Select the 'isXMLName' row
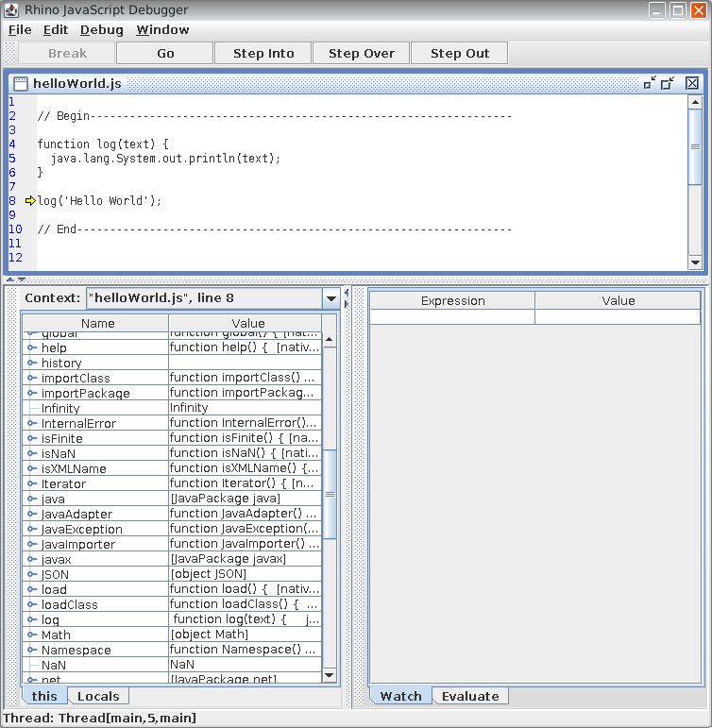712x728 pixels. tap(172, 468)
